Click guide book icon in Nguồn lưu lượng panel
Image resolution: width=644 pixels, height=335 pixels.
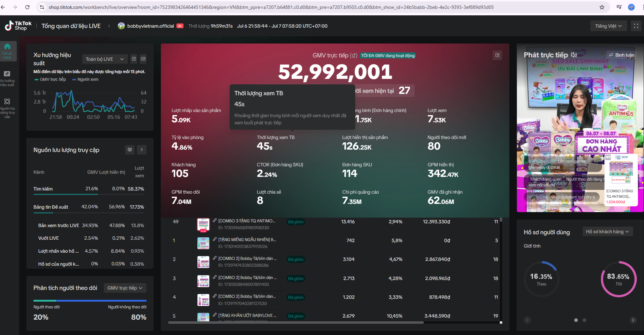(x=130, y=150)
